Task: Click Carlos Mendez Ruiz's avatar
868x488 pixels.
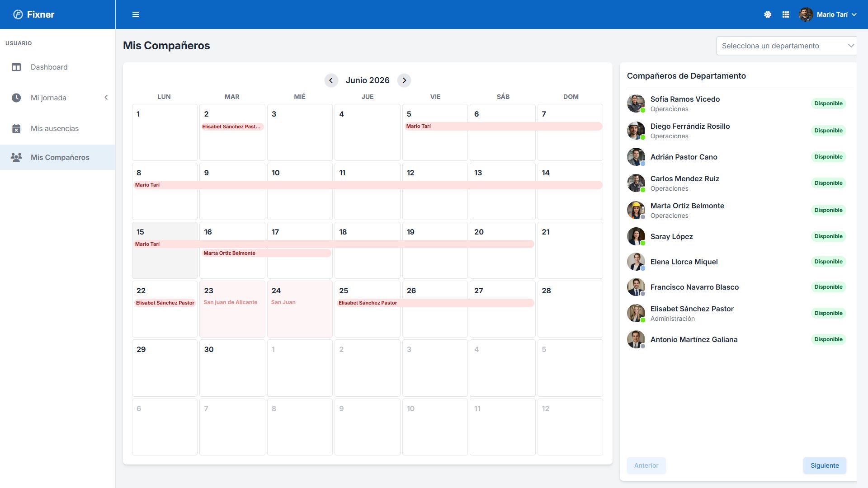Action: tap(636, 183)
